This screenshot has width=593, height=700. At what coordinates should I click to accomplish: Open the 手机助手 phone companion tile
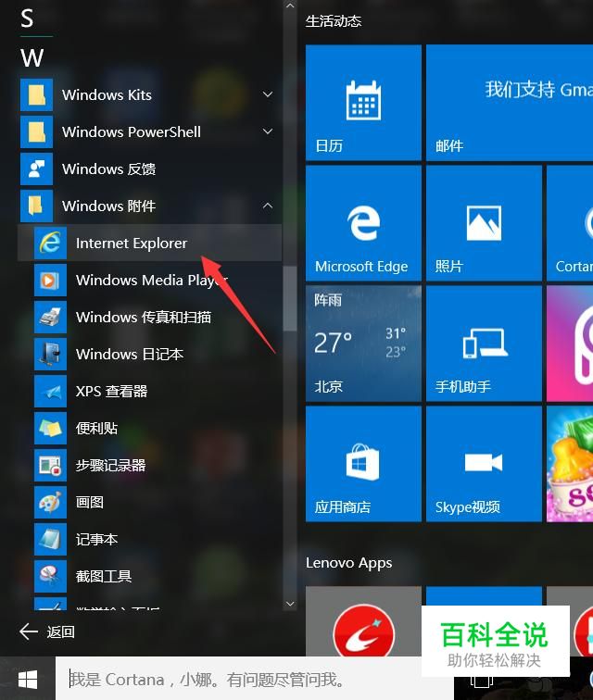pos(484,344)
